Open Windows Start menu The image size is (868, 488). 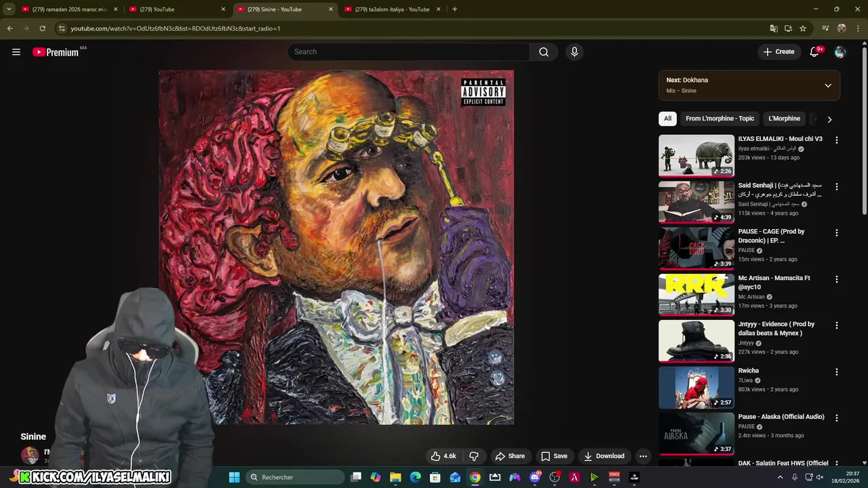tap(234, 477)
